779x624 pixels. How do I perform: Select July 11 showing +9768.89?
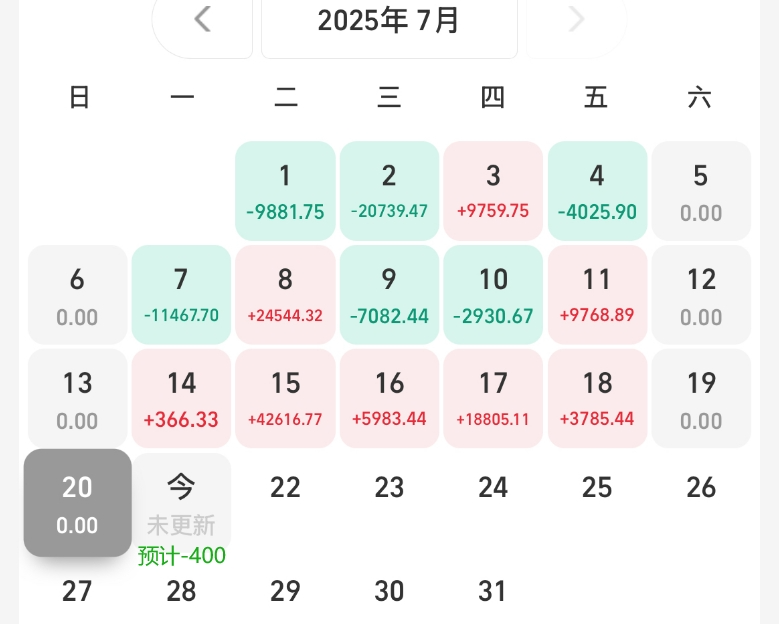[x=597, y=295]
